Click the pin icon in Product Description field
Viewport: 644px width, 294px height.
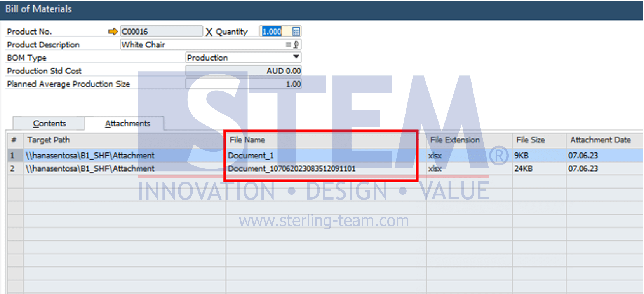tap(296, 45)
